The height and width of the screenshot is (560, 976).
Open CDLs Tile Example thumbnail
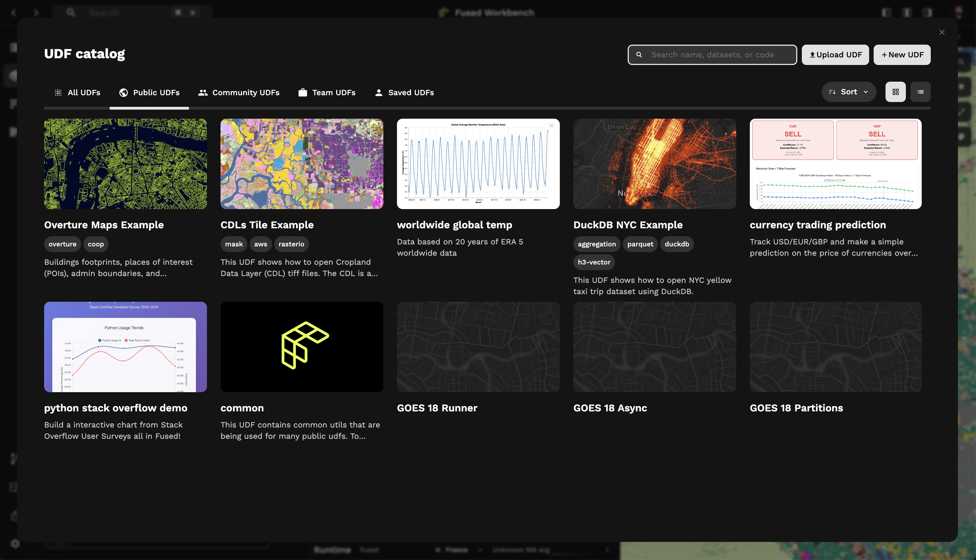[x=302, y=164]
